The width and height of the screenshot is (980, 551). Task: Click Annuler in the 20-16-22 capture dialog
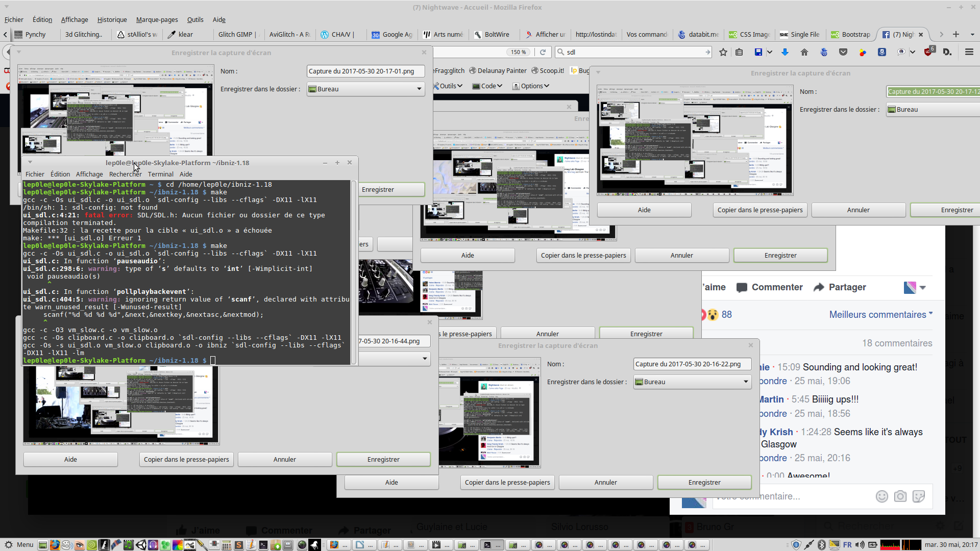[605, 482]
